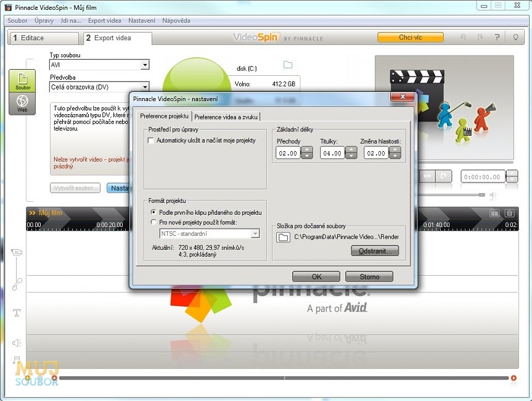Open the Typ souboru AVI dropdown

pos(145,65)
